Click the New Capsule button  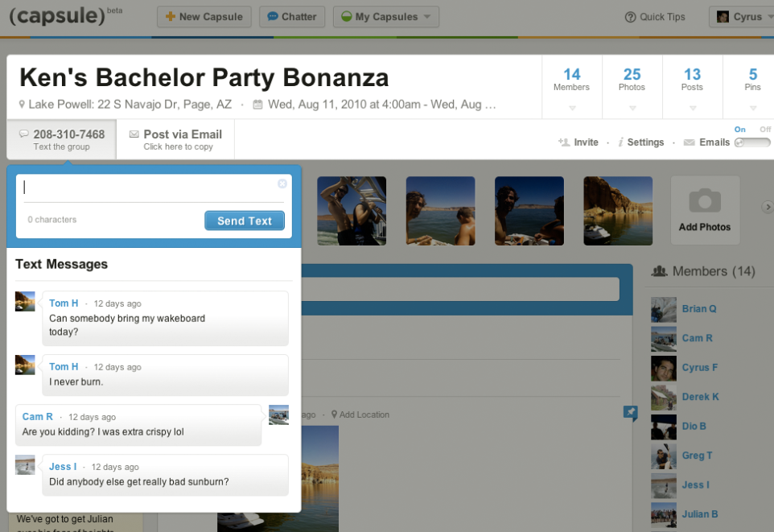[204, 17]
